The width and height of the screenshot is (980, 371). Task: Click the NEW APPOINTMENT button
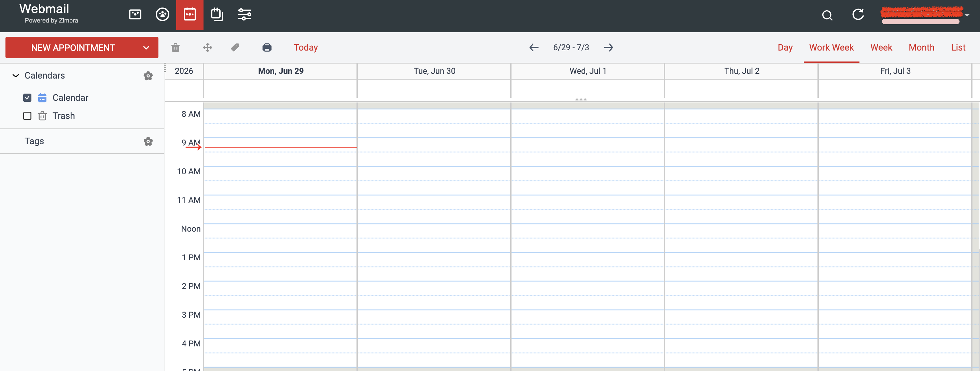tap(73, 47)
